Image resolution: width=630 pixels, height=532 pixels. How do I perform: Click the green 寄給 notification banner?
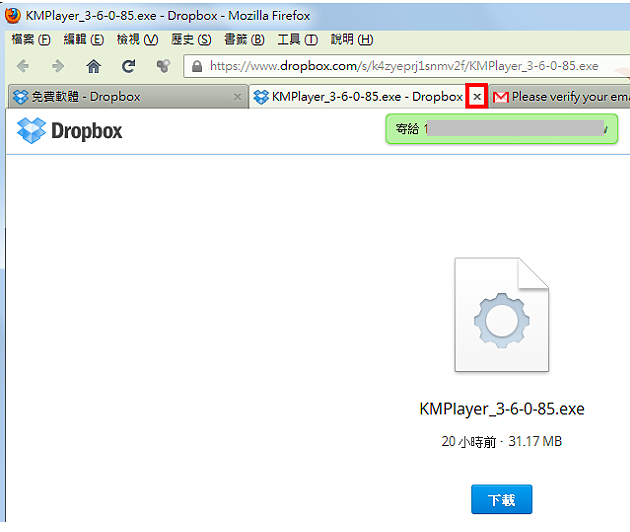pos(501,129)
